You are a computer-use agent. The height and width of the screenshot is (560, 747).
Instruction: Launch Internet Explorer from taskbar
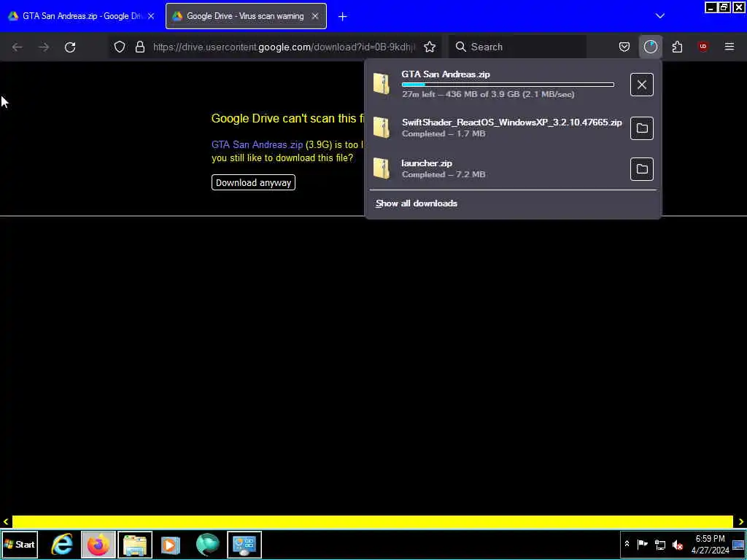click(x=62, y=545)
